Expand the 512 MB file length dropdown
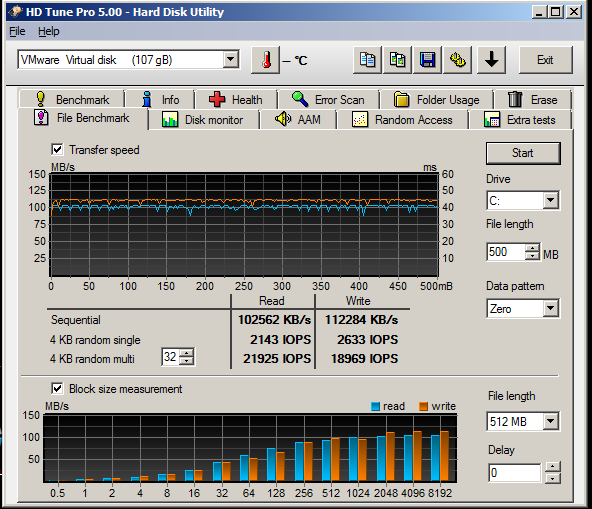The height and width of the screenshot is (509, 592). [551, 421]
